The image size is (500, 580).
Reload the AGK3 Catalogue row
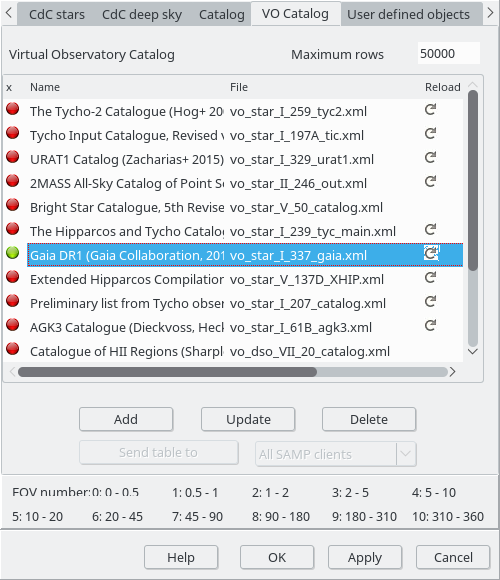pos(430,326)
